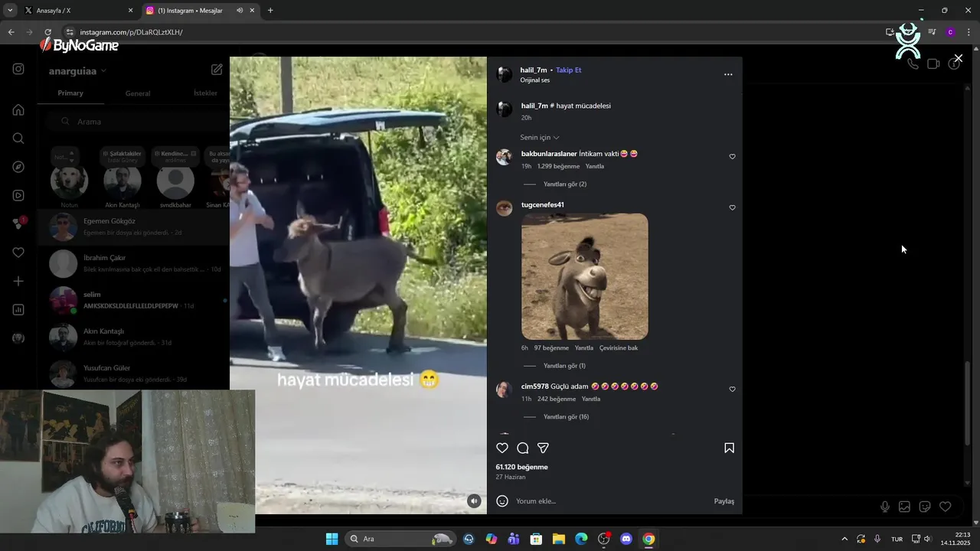Start video call in chat header
Screen dimensions: 980x551
933,64
